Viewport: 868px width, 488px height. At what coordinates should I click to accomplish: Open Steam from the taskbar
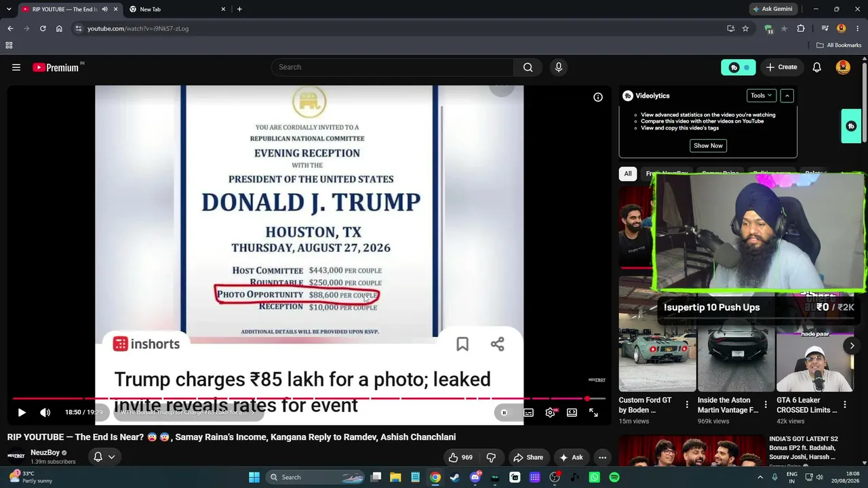pos(455,477)
